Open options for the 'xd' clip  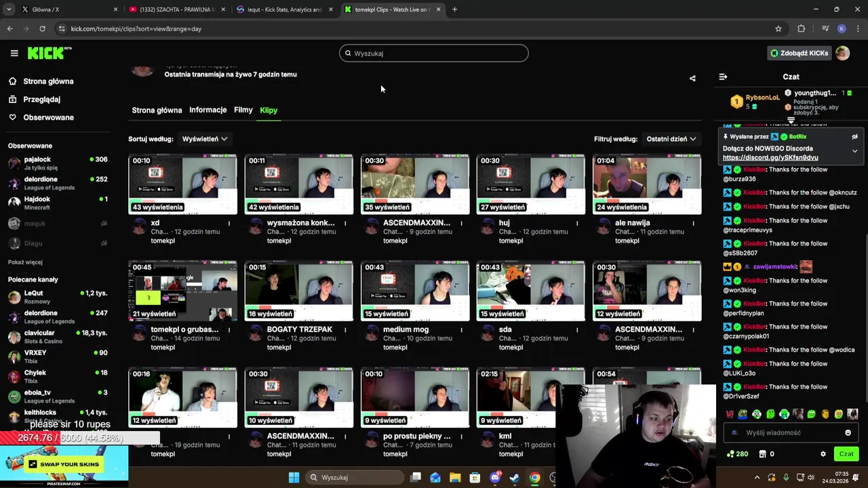(x=229, y=223)
